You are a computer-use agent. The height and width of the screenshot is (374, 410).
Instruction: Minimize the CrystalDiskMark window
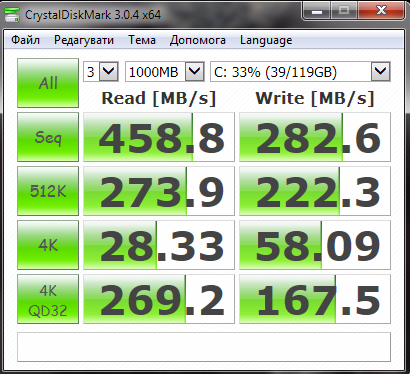point(317,11)
